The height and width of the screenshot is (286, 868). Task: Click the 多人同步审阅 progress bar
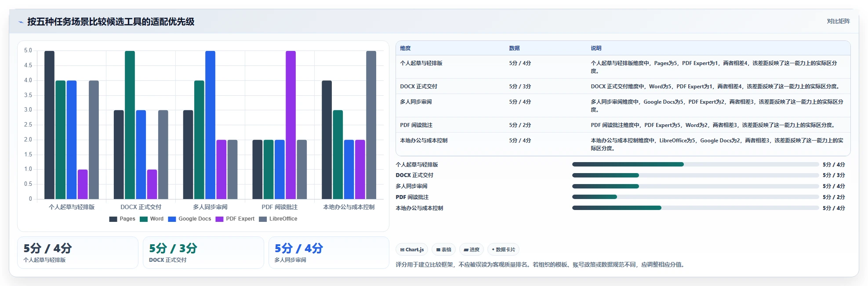695,186
